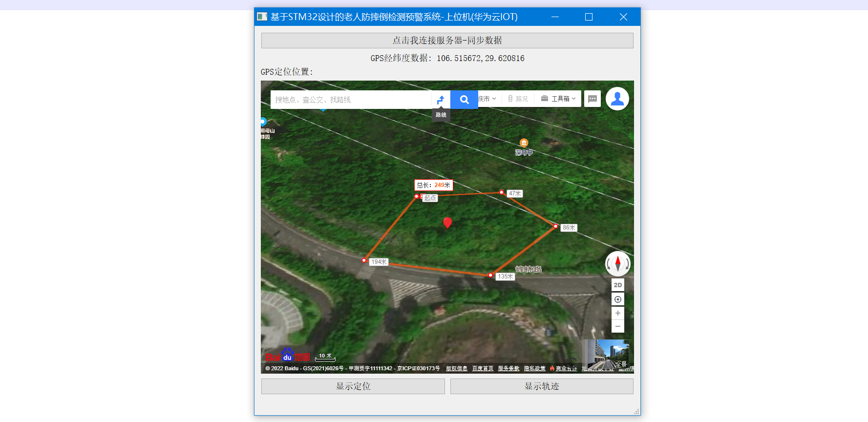Rotate map using compass right arrow

pos(627,264)
